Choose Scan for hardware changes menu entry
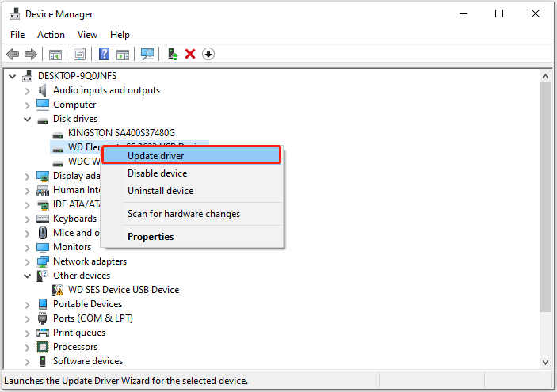Screen dimensions: 557x392 pyautogui.click(x=192, y=214)
